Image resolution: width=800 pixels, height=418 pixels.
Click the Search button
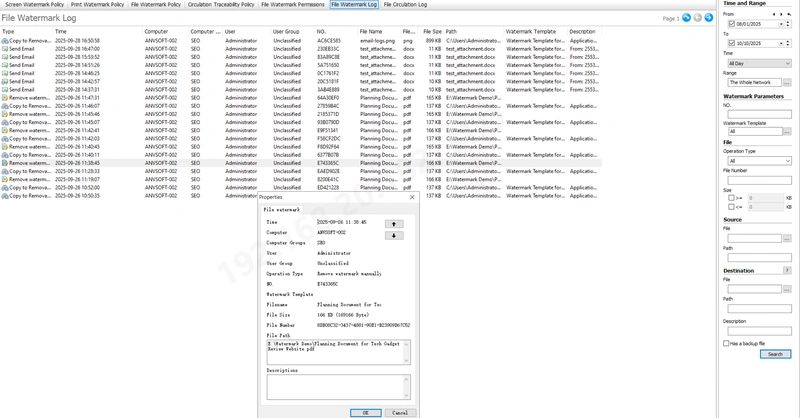[x=776, y=354]
